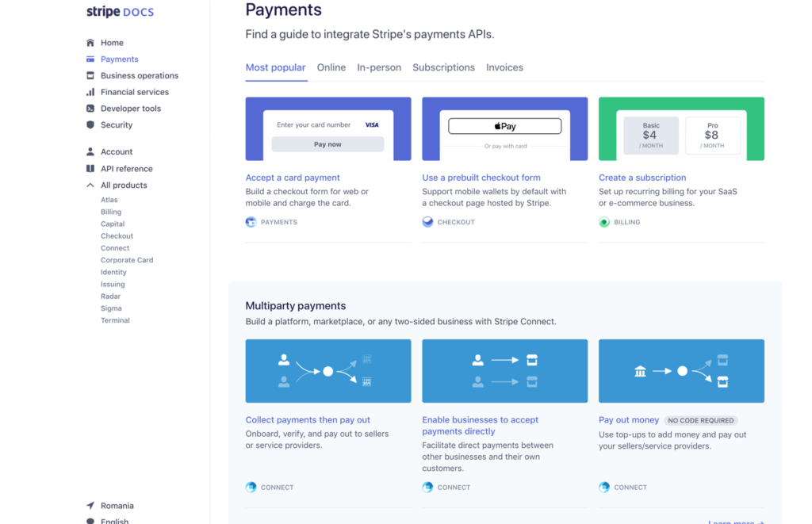Screen dimensions: 812x524
Task: Click the Developer tools terminal icon
Action: click(90, 109)
